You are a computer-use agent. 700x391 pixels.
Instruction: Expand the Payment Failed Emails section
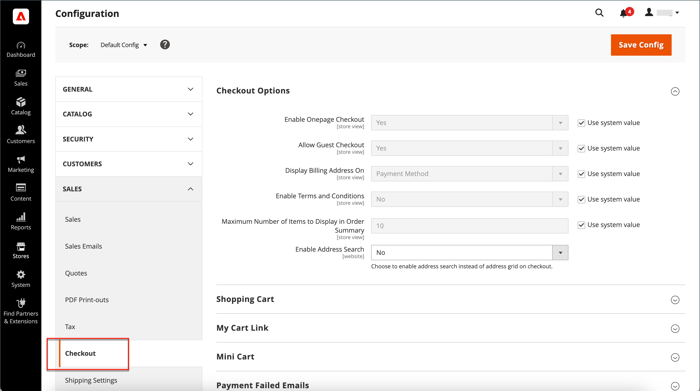click(x=675, y=386)
